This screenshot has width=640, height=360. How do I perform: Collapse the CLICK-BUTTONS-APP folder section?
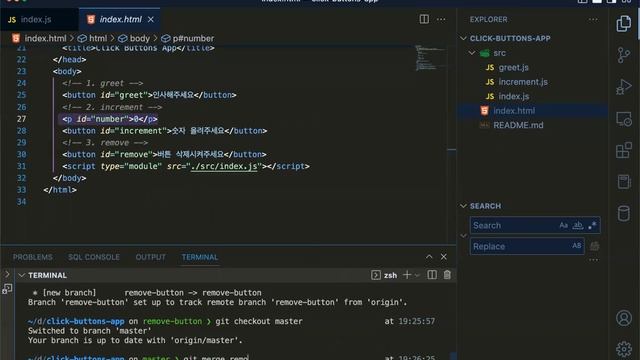pos(463,38)
